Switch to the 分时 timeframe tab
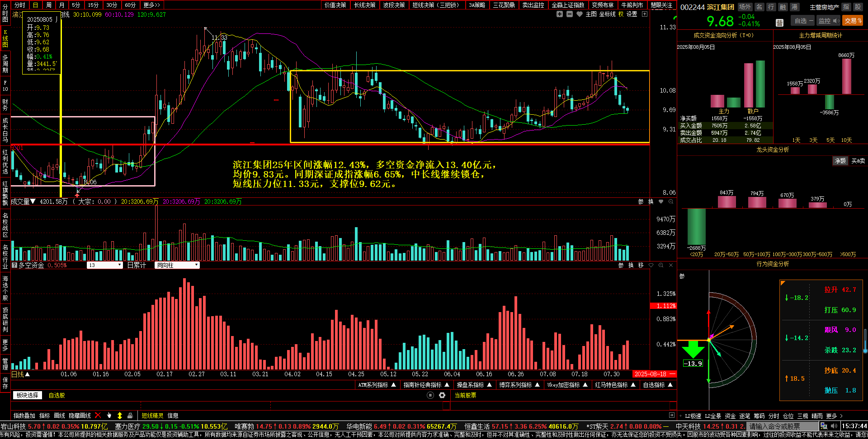 click(x=19, y=5)
